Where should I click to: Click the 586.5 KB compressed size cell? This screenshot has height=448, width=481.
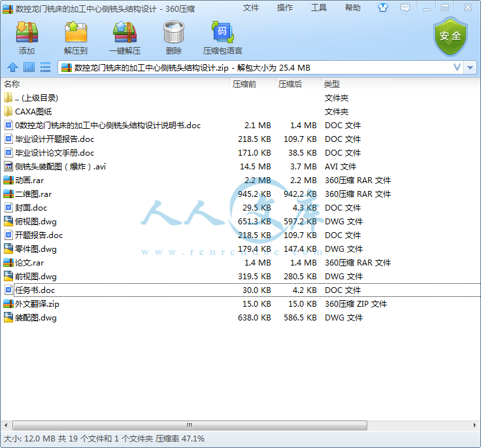(x=300, y=317)
